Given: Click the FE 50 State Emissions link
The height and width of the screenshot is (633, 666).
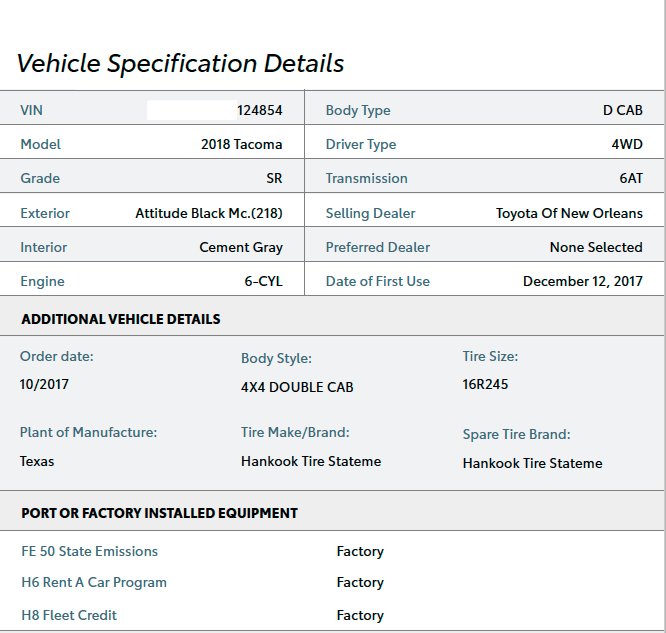Looking at the screenshot, I should click(x=90, y=551).
